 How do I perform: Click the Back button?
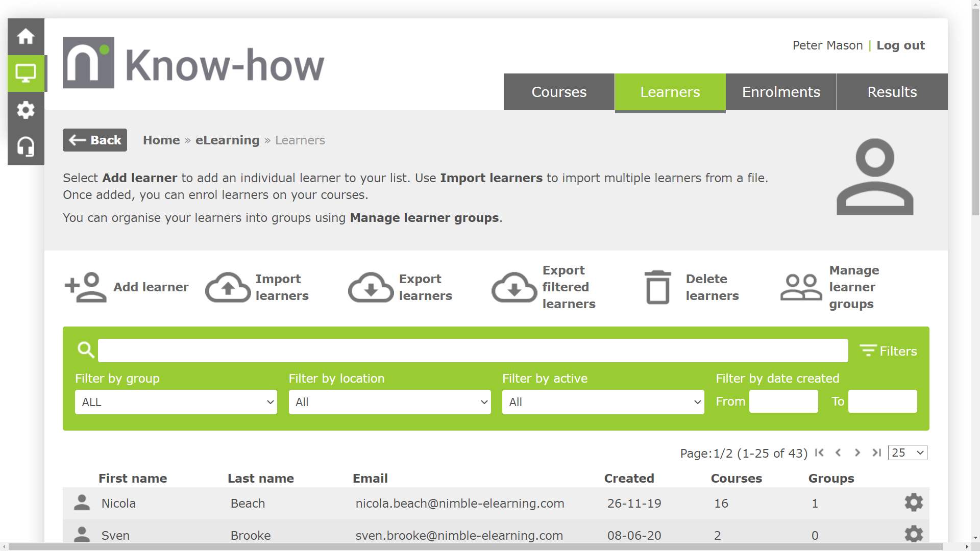[94, 140]
